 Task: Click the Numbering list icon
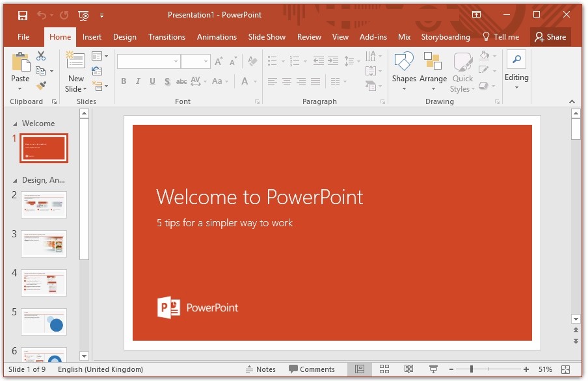pyautogui.click(x=295, y=60)
